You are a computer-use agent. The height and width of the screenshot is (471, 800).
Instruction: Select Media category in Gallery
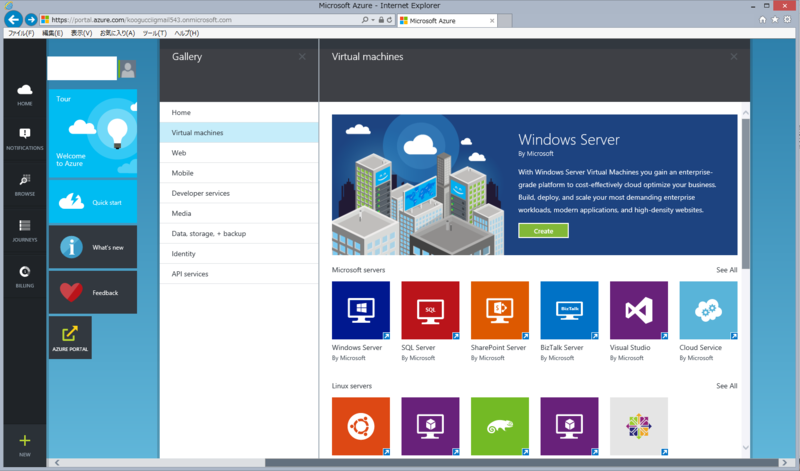[x=239, y=213]
